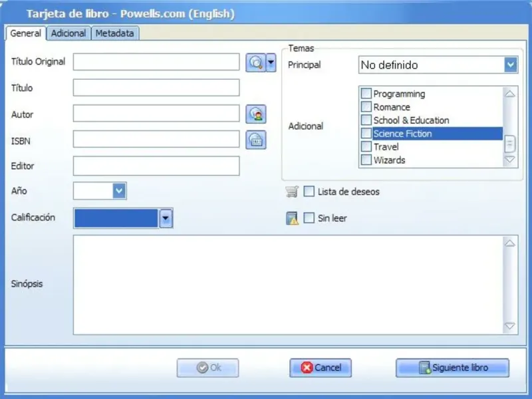Click the Cancel button
Viewport: 532px width, 399px height.
click(321, 368)
